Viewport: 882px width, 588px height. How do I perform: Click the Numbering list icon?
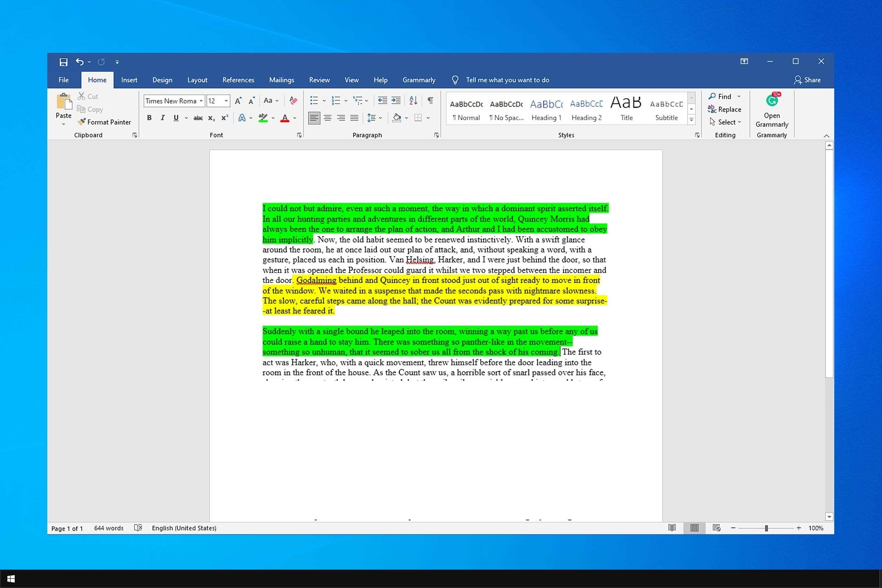pos(337,100)
